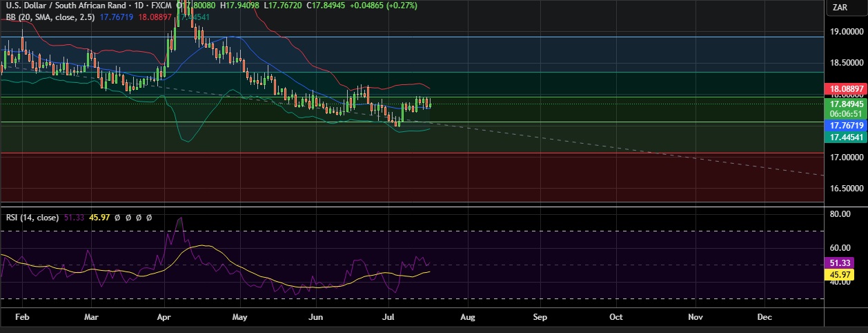Click the 19.00000 price scale label
Viewport: 868px width, 333px height.
coord(847,32)
